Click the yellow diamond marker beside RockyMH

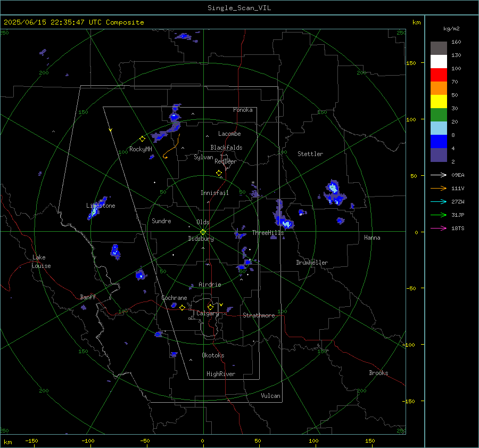[142, 139]
